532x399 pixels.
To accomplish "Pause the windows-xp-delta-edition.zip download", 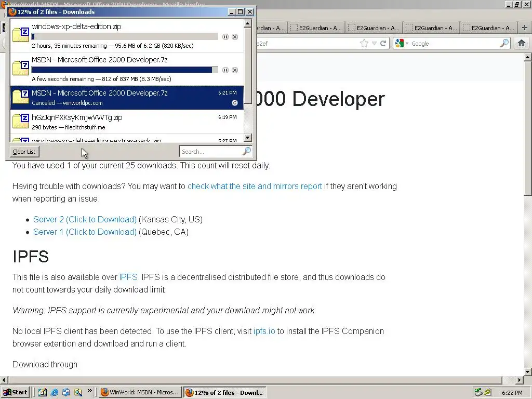I will [x=225, y=37].
